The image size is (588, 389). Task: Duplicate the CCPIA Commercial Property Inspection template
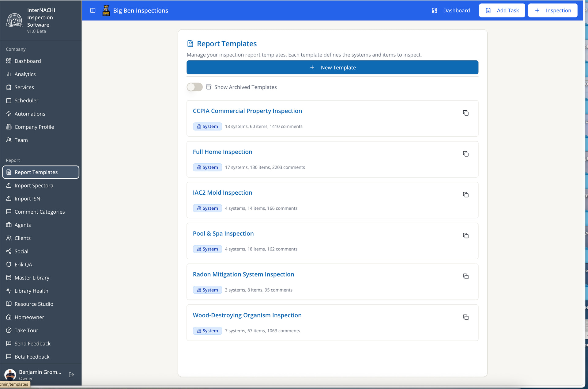(x=466, y=113)
